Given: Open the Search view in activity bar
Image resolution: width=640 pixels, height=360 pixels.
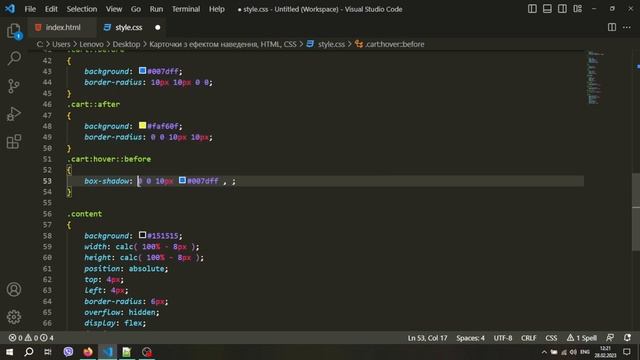Looking at the screenshot, I should click(x=14, y=58).
